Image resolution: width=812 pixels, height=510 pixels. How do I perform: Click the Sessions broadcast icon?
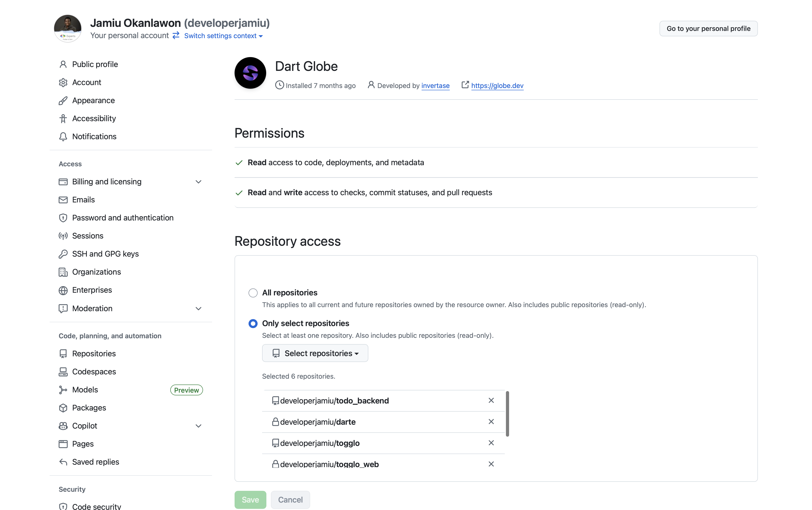click(x=63, y=236)
